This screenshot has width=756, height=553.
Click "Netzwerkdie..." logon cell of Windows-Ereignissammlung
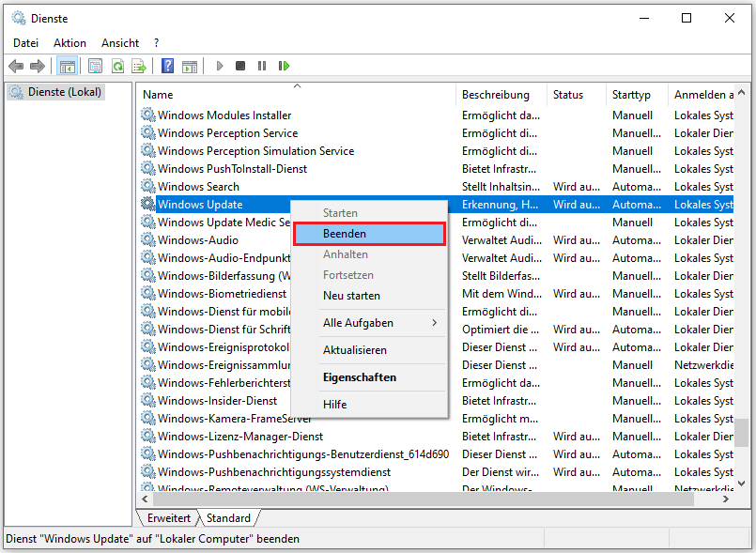click(704, 365)
